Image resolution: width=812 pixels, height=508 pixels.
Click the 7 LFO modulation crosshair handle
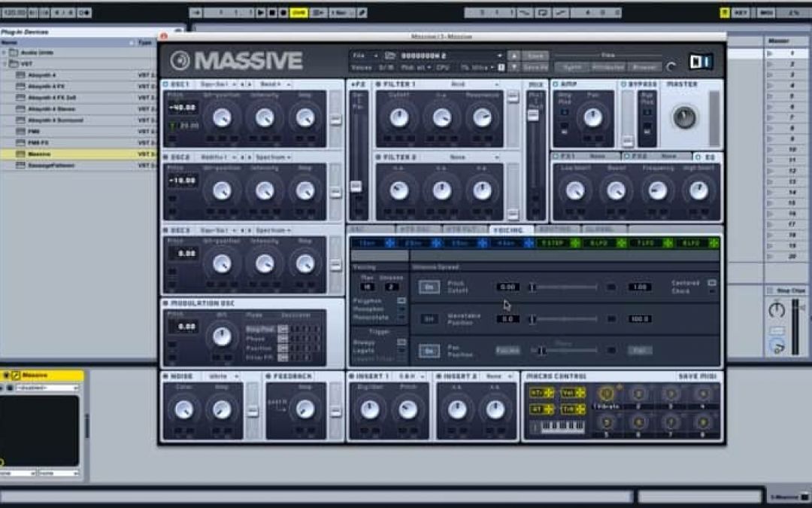(x=668, y=243)
